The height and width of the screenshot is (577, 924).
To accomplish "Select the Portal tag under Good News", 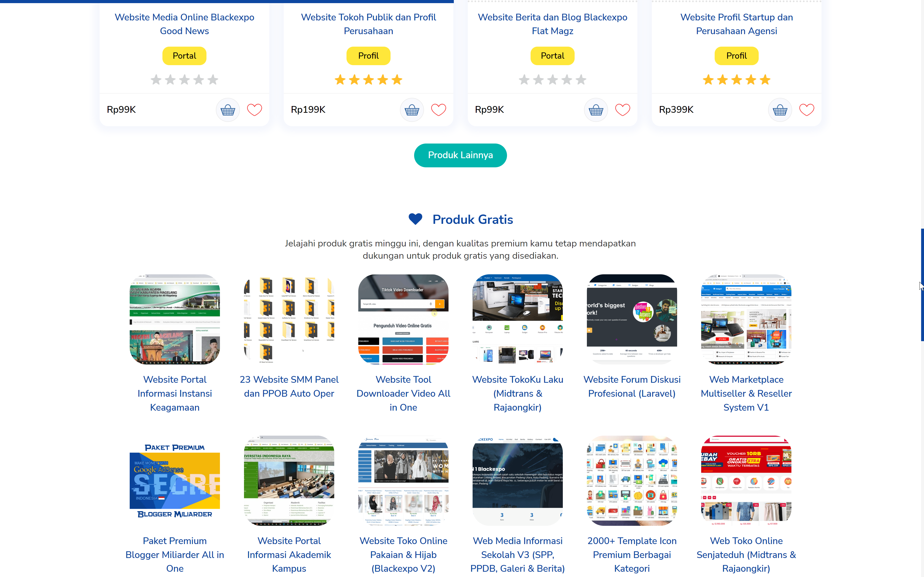I will [184, 56].
